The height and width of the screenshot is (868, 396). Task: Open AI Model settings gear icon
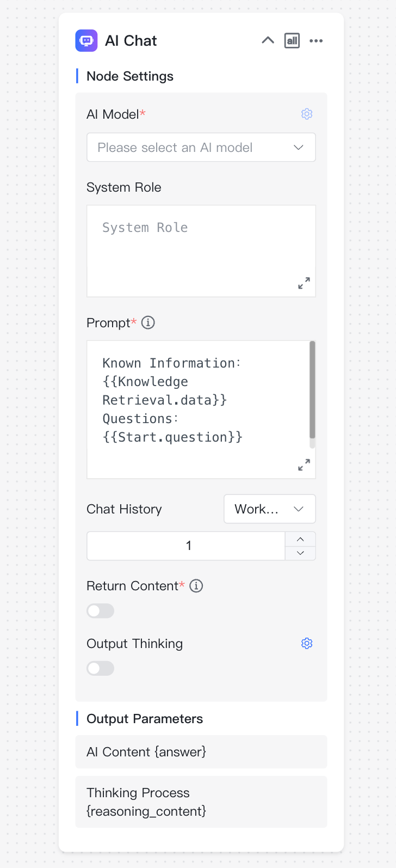[307, 114]
